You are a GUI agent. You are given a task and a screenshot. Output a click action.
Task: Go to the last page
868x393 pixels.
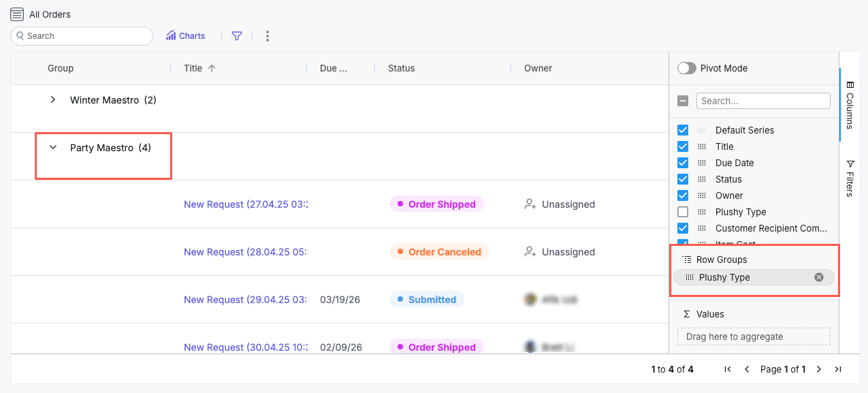838,369
